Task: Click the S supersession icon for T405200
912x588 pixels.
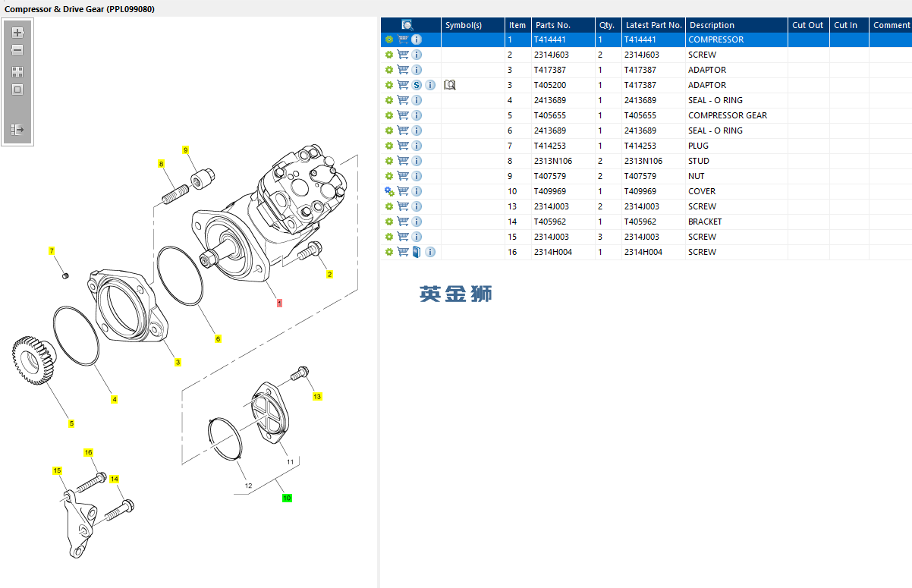Action: pos(417,85)
